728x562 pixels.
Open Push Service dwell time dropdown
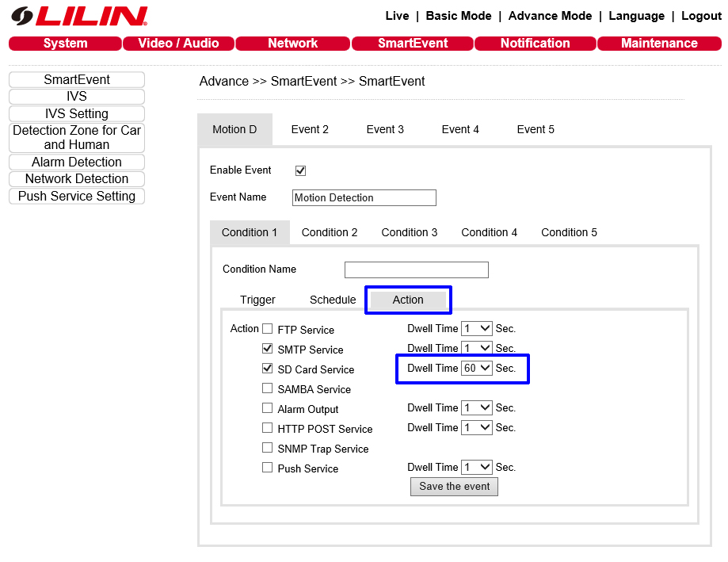[477, 468]
